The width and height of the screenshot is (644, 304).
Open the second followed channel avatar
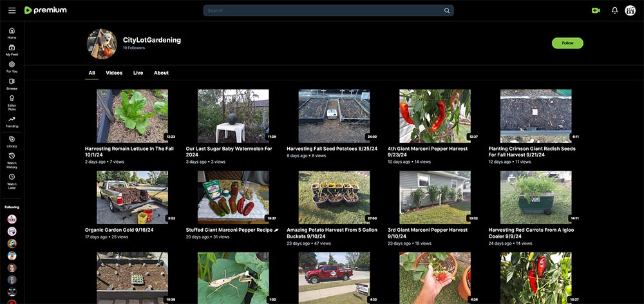tap(12, 231)
